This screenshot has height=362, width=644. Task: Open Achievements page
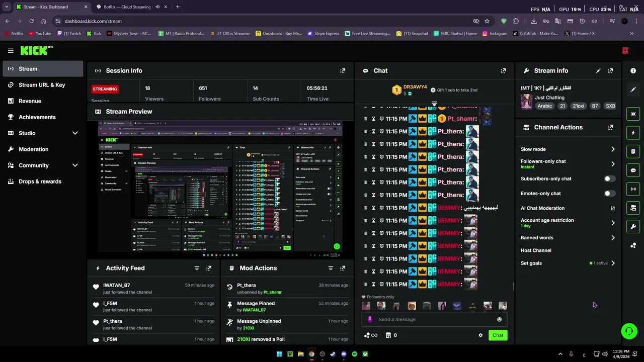coord(43,117)
